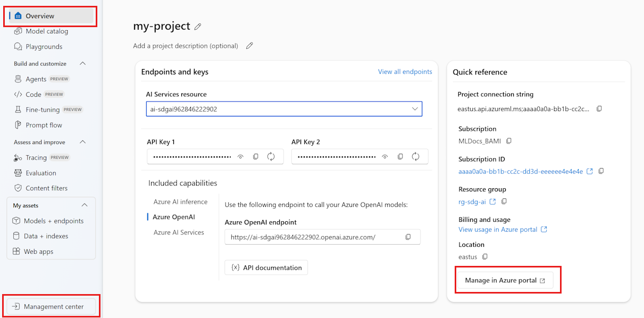This screenshot has height=318, width=644.
Task: Copy the Azure OpenAI endpoint URL
Action: (x=408, y=237)
